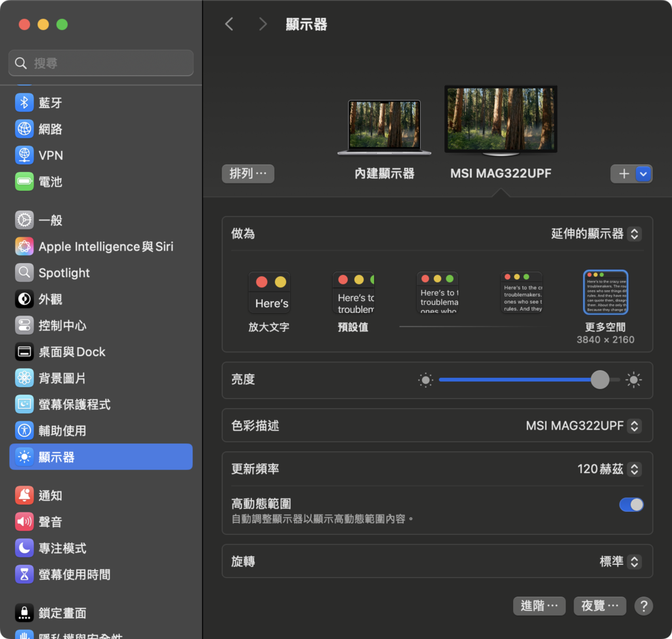Click the plus add display button

(x=624, y=174)
